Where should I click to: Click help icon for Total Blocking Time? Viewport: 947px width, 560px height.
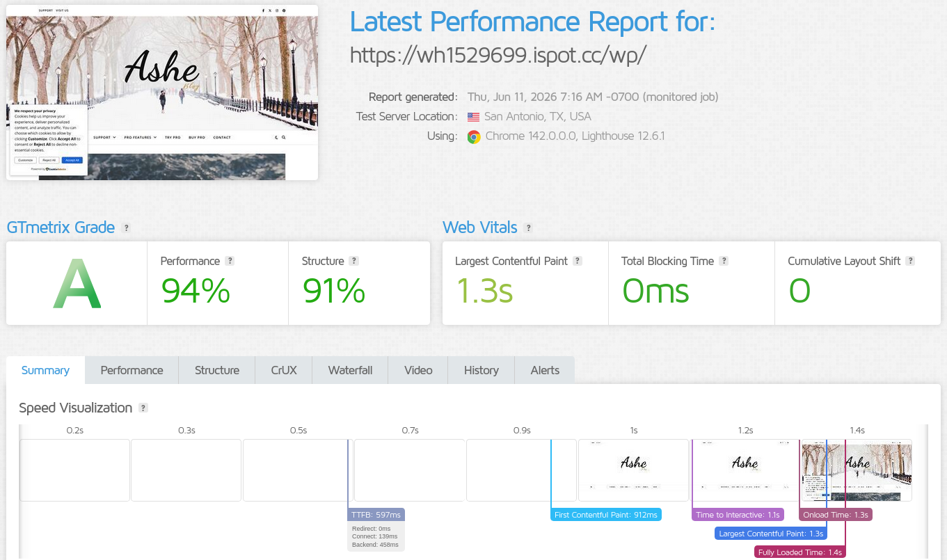[724, 261]
